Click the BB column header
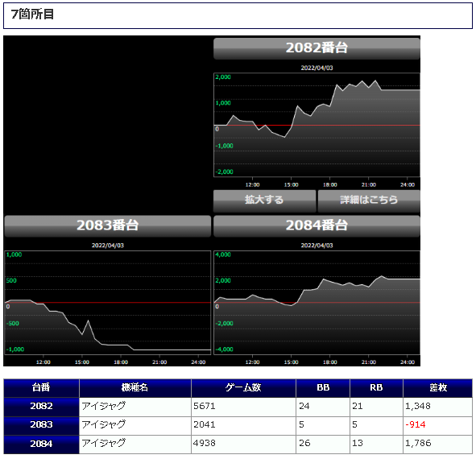 pos(323,388)
